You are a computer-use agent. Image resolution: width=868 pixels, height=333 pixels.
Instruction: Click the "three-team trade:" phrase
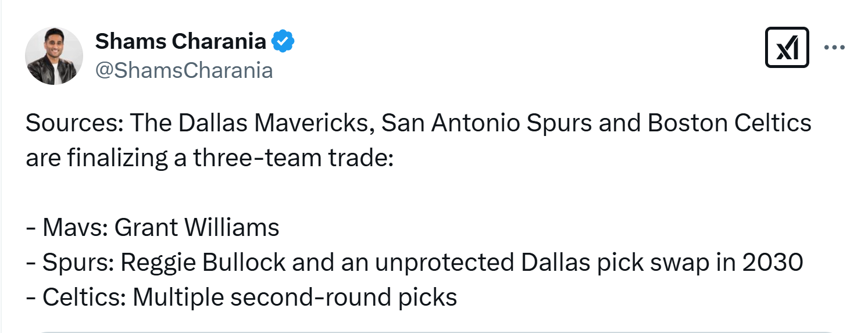[294, 158]
